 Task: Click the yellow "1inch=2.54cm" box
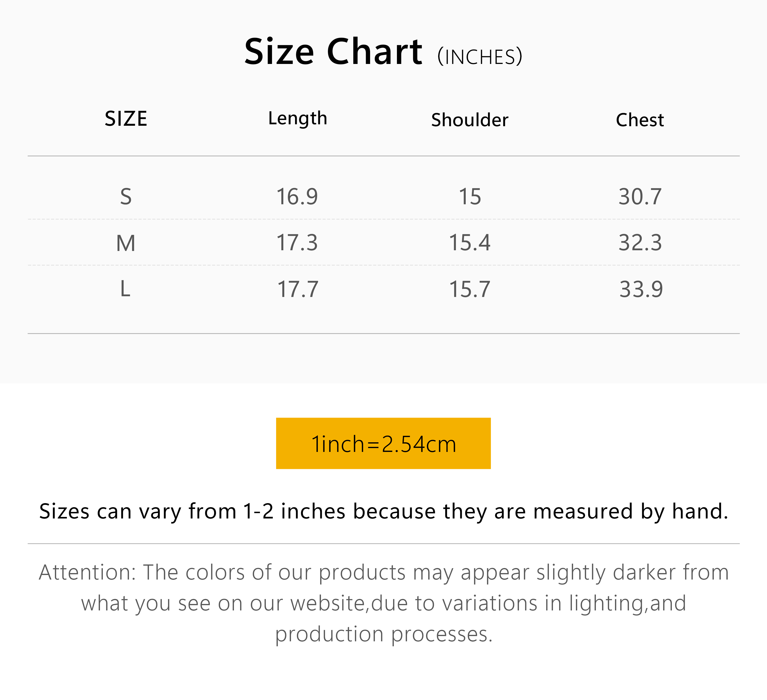click(383, 443)
